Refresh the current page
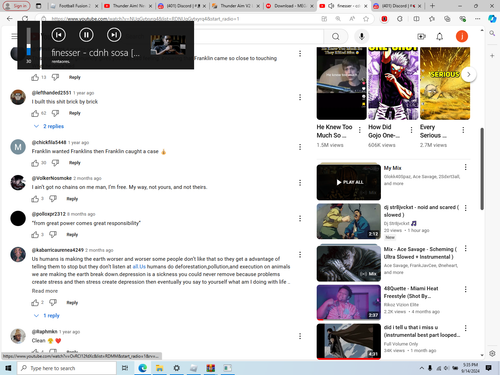500x375 pixels. coord(25,19)
